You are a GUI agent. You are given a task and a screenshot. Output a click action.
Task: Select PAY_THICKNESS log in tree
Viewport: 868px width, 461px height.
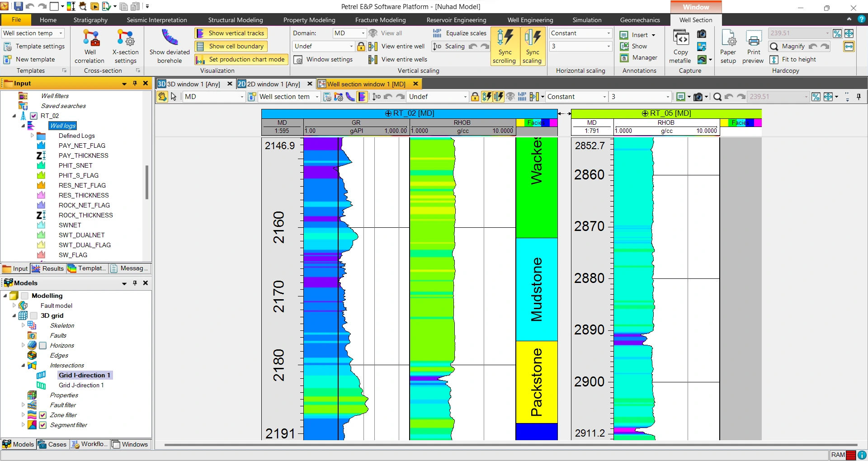[83, 155]
